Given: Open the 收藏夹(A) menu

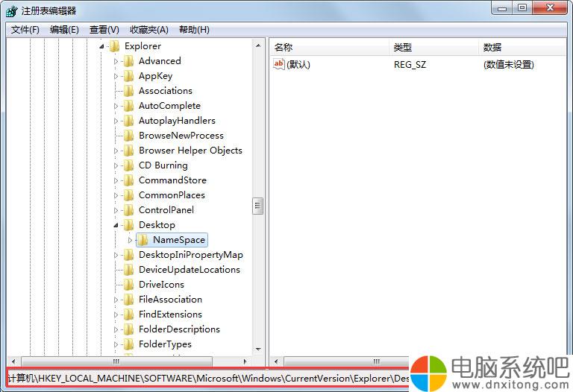Looking at the screenshot, I should pyautogui.click(x=149, y=30).
